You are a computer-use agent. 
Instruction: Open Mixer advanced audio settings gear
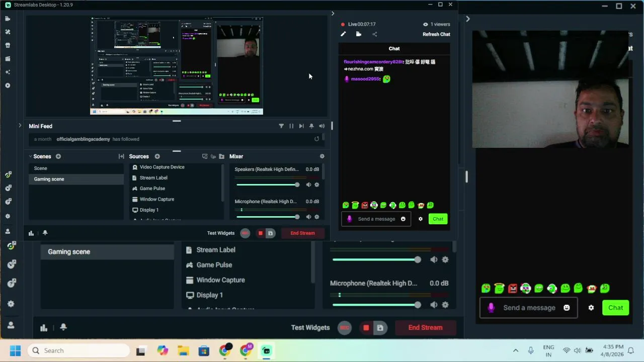pos(322,156)
